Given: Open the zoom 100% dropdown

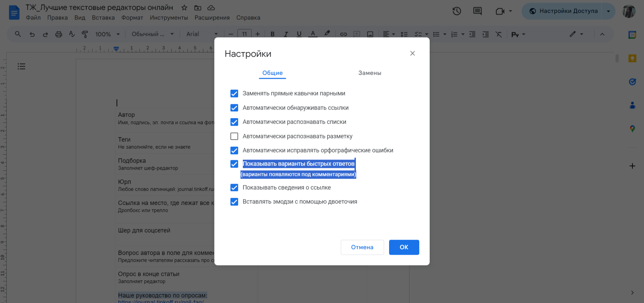Looking at the screenshot, I should click(x=107, y=34).
